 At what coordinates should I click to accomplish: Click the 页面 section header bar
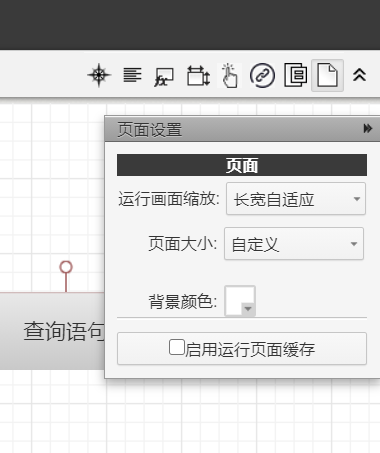242,165
